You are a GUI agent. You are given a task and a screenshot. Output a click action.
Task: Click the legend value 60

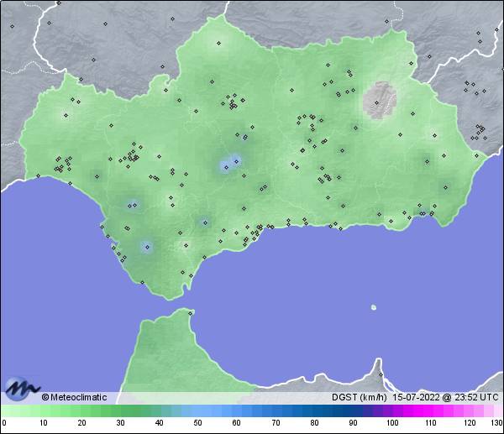[236, 423]
